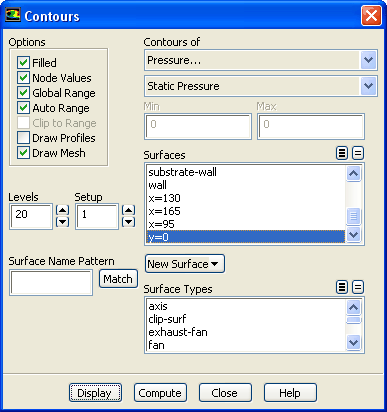Click Surface Types scroll up arrow
Image resolution: width=387 pixels, height=412 pixels.
353,307
